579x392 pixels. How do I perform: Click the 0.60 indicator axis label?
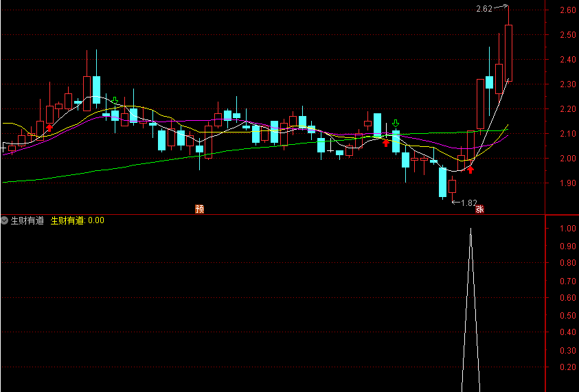(568, 298)
